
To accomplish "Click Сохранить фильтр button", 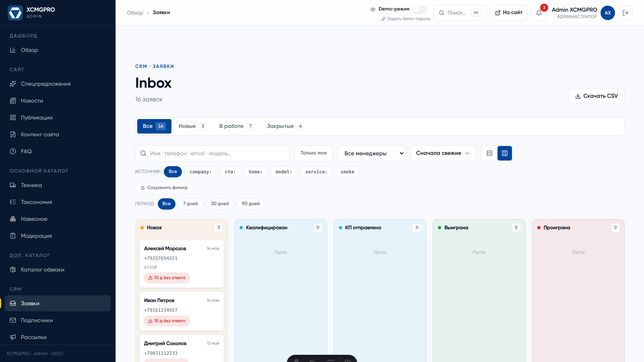I will [164, 188].
